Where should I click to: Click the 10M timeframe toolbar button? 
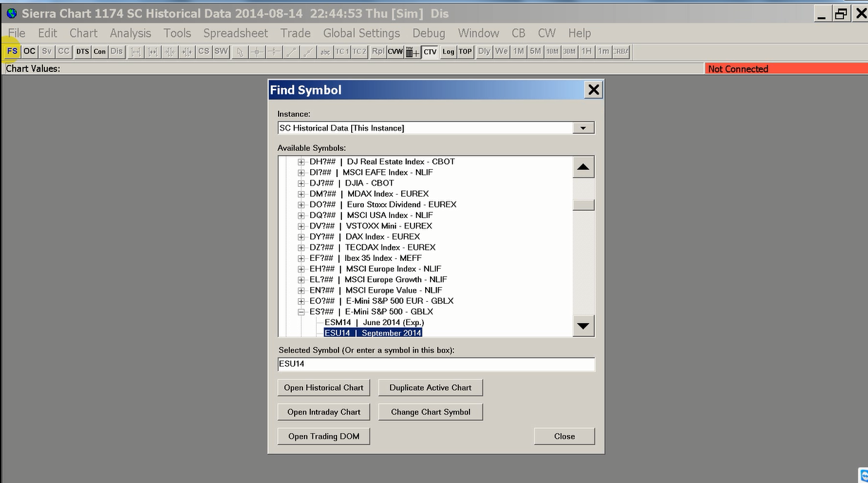click(552, 51)
